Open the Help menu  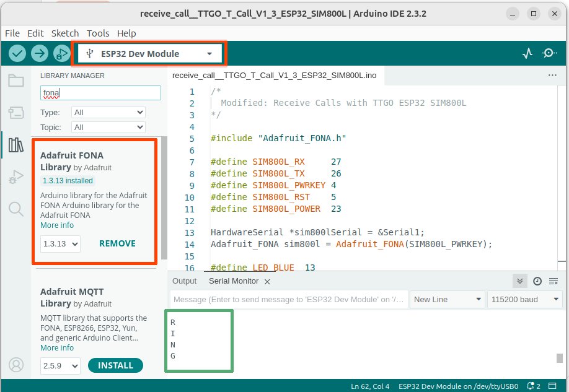(x=126, y=33)
